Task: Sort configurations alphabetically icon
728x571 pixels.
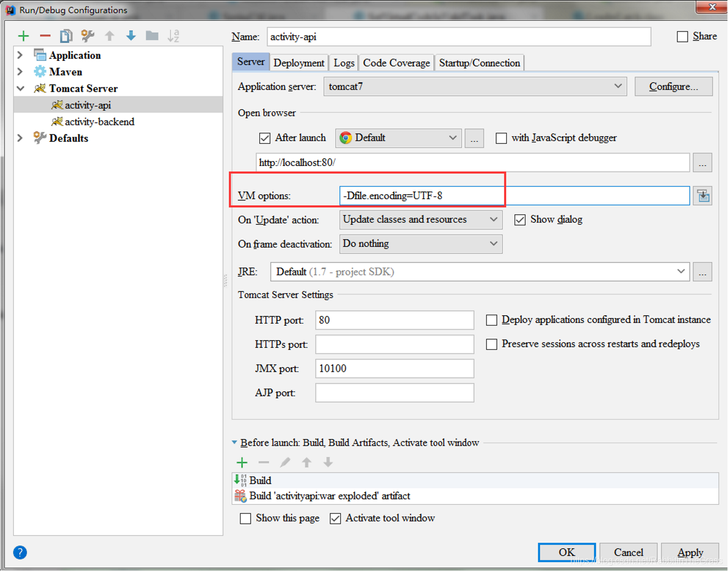Action: pyautogui.click(x=173, y=36)
